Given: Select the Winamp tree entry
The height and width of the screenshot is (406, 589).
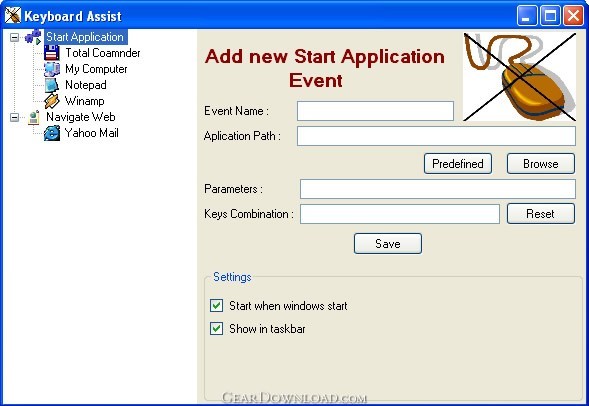Looking at the screenshot, I should [85, 101].
